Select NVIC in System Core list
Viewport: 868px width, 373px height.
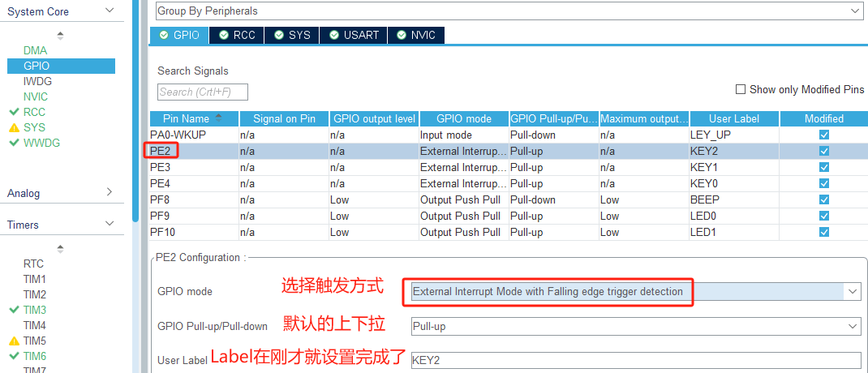pyautogui.click(x=36, y=96)
